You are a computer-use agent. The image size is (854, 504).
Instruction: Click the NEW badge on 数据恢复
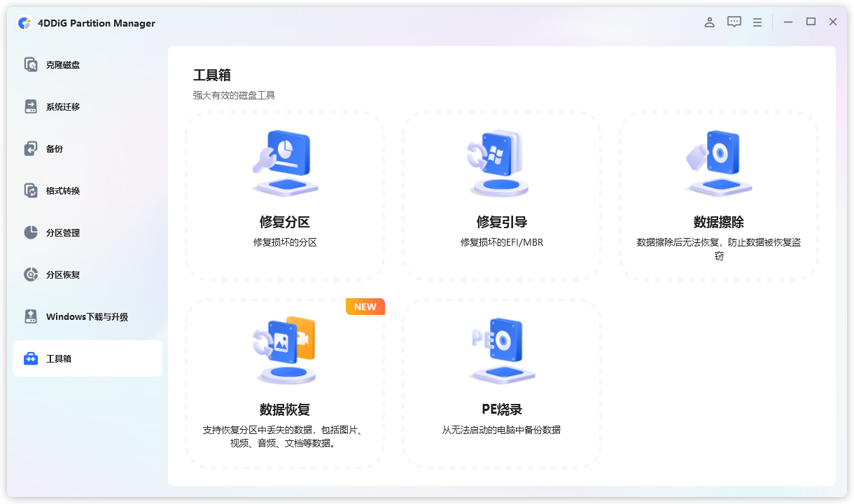pos(365,306)
